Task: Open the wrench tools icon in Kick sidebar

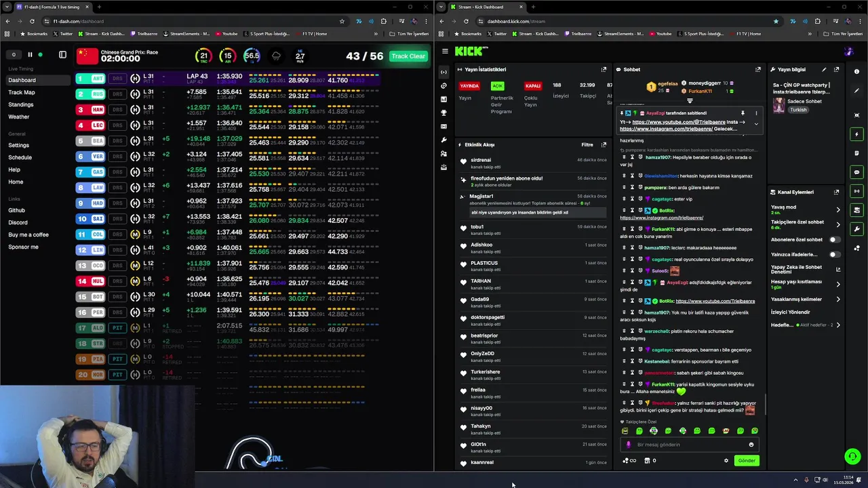Action: click(443, 140)
